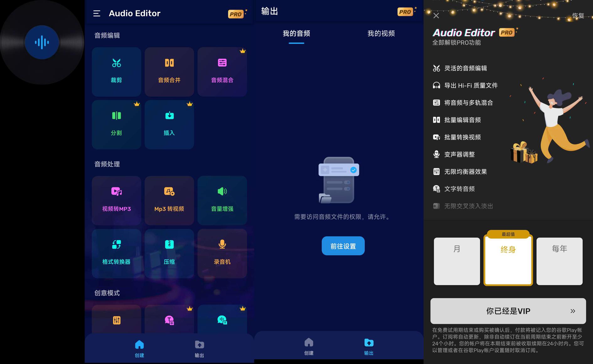Select the 音频合并 audio merge tool
The image size is (593, 364).
169,71
